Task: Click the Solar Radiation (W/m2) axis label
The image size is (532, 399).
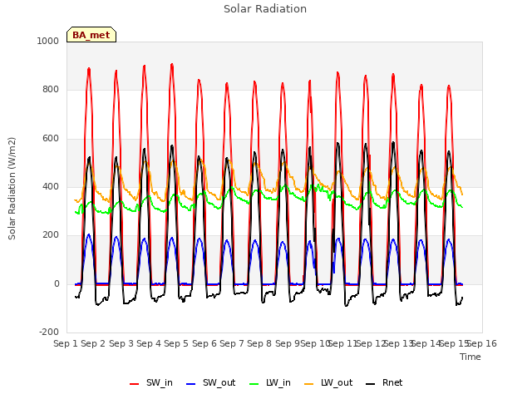Action: point(12,189)
